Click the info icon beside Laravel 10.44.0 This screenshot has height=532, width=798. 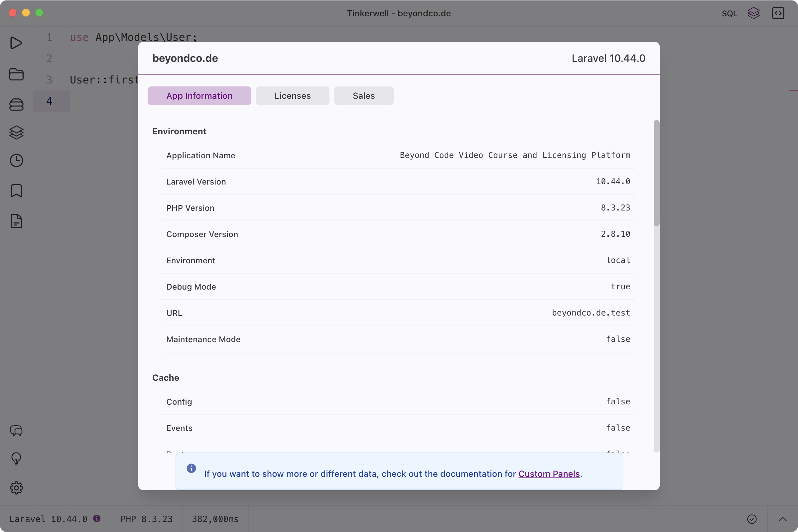pos(97,518)
